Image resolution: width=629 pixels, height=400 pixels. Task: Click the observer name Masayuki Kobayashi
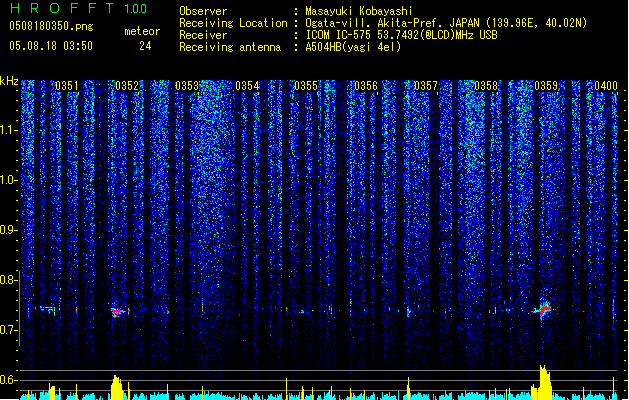click(x=359, y=11)
